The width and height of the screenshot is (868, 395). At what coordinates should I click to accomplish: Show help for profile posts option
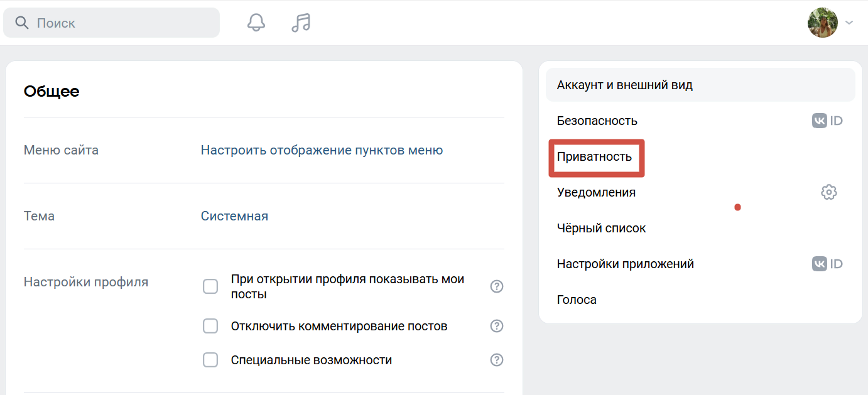coord(496,286)
